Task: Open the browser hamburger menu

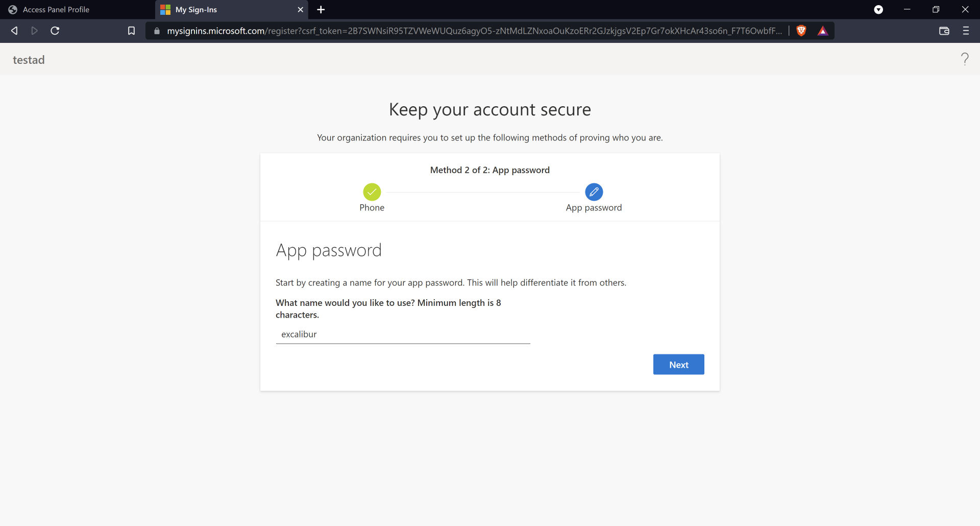Action: 966,31
